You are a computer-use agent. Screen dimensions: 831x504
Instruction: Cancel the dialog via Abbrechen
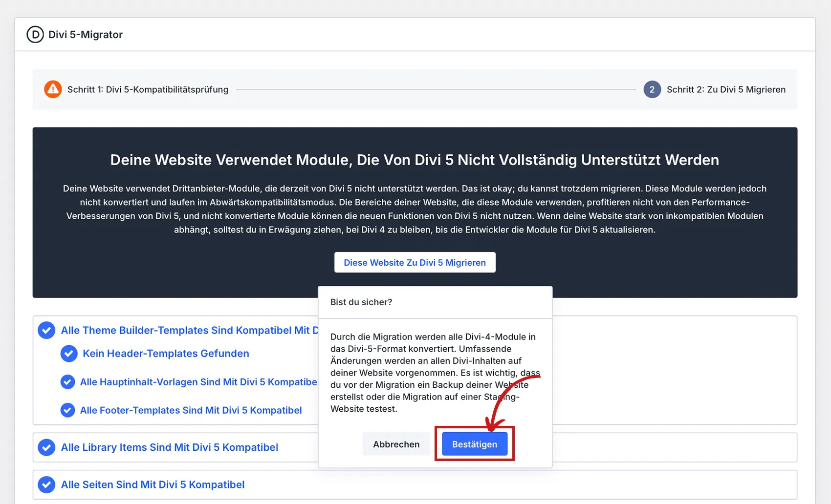tap(396, 443)
